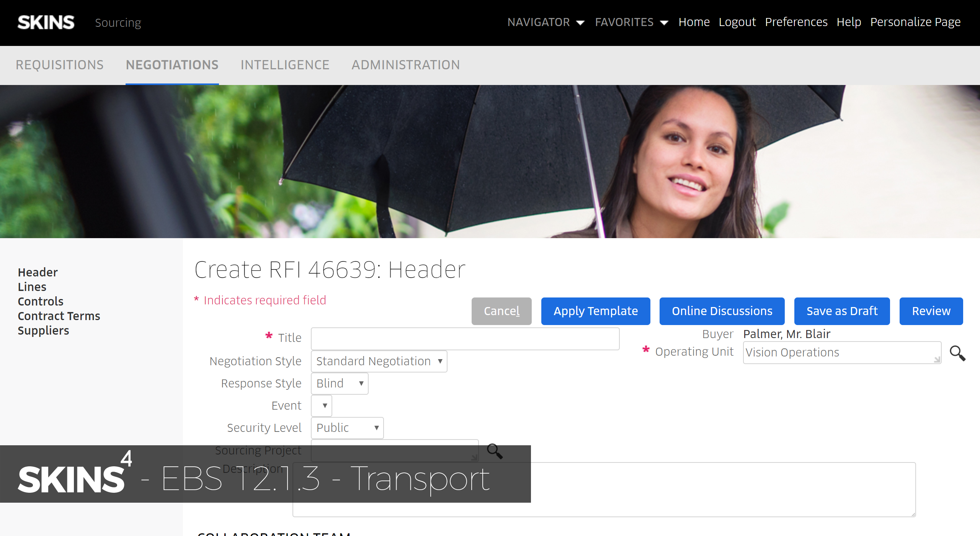
Task: Open the FAVORITES dropdown menu
Action: click(x=632, y=22)
